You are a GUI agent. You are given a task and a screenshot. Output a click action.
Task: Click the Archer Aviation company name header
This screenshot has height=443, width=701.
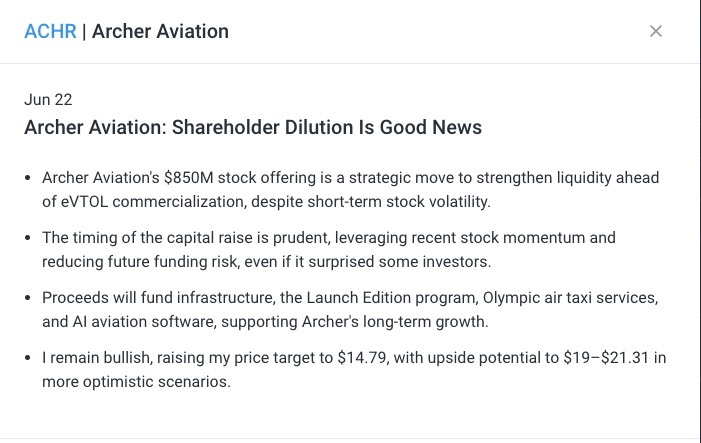pyautogui.click(x=160, y=32)
